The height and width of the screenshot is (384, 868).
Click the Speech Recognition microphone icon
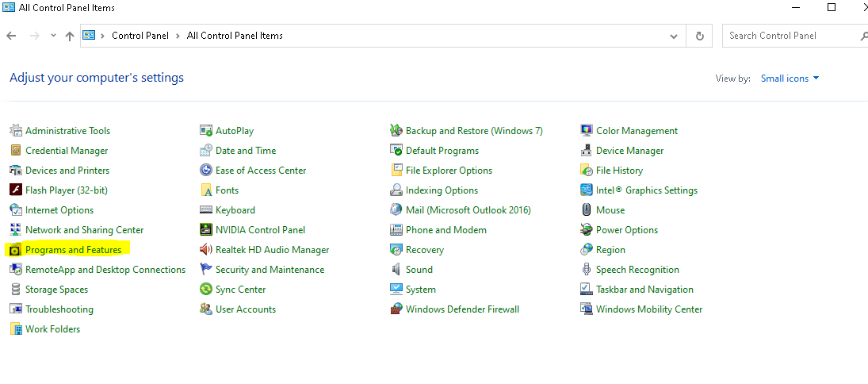tap(587, 270)
